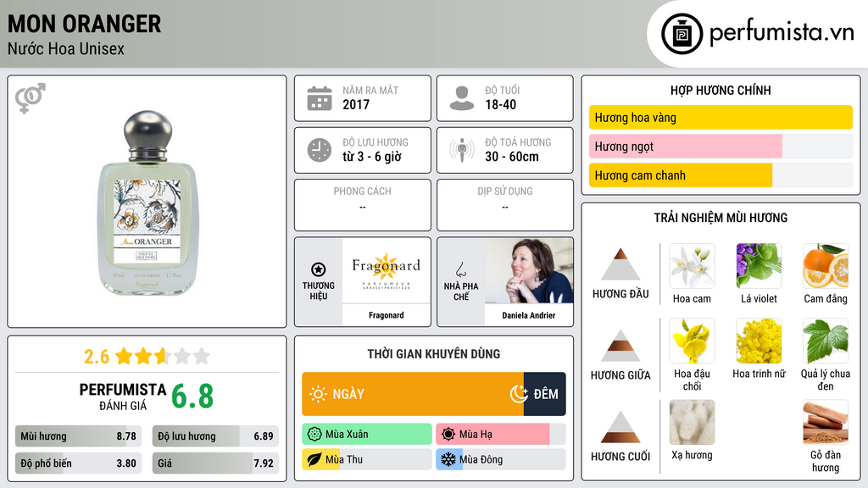Click the Hương cuối pyramid icon

click(620, 427)
